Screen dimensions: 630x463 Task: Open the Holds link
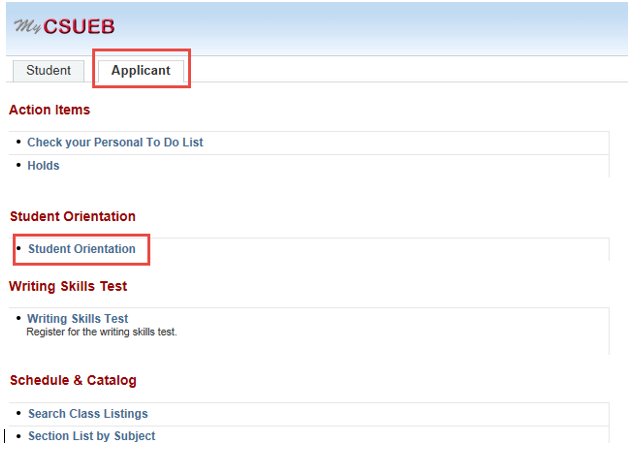[x=43, y=166]
